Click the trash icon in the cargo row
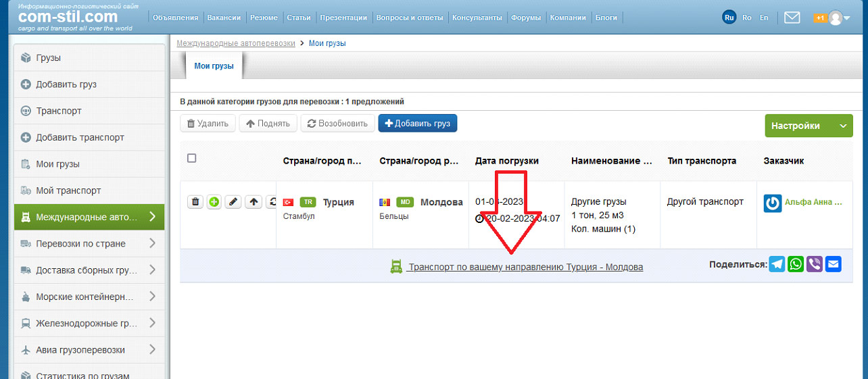 [x=195, y=201]
